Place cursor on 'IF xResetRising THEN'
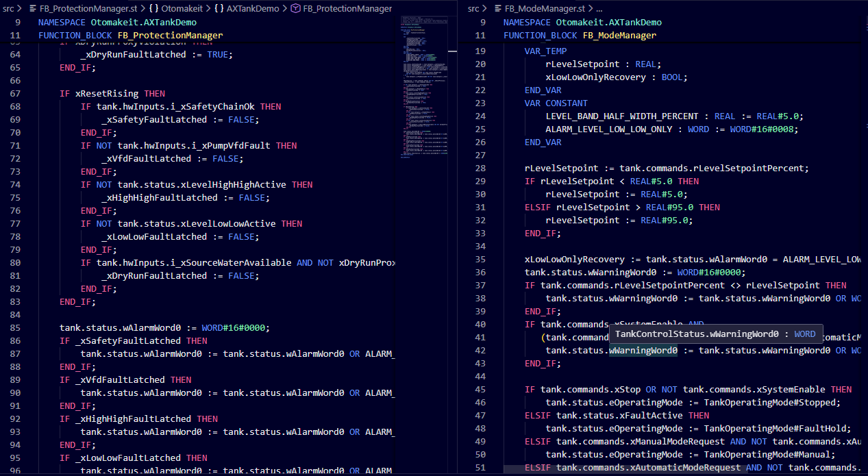The width and height of the screenshot is (868, 476). click(112, 93)
